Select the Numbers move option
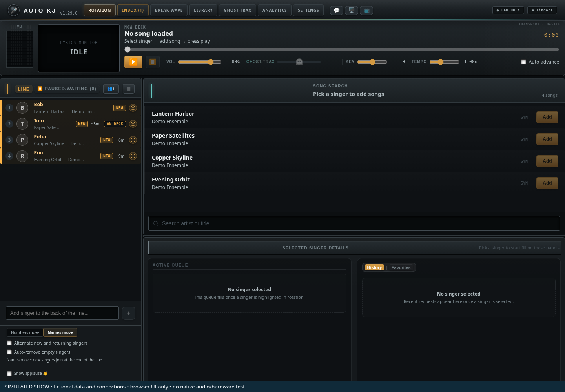The width and height of the screenshot is (565, 392). point(25,332)
